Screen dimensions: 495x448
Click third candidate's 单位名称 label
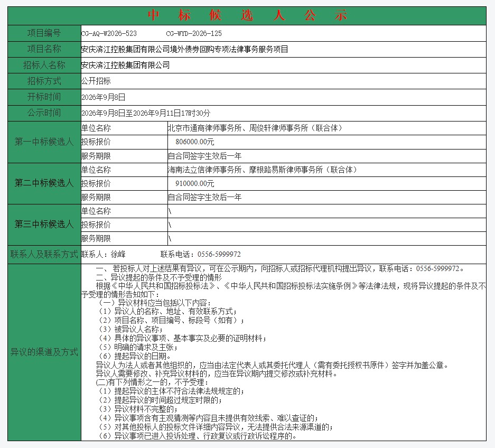pos(96,211)
